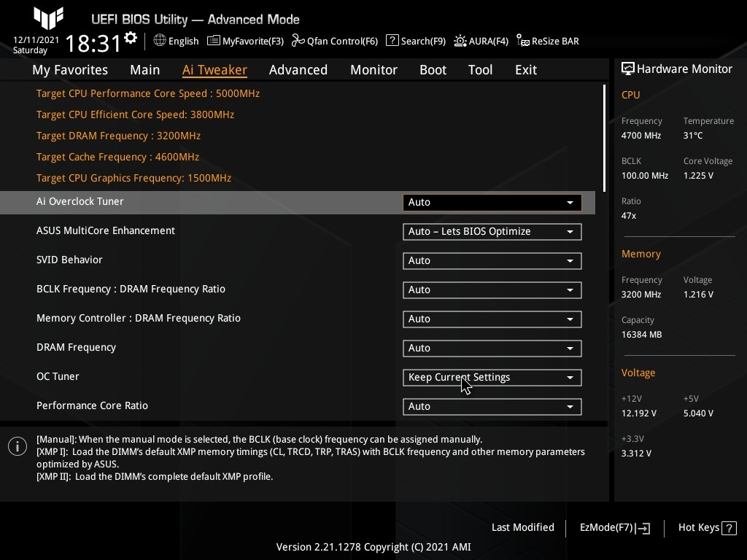Open ASUS MultiCore Enhancement dropdown
Viewport: 747px width, 560px height.
pyautogui.click(x=492, y=231)
